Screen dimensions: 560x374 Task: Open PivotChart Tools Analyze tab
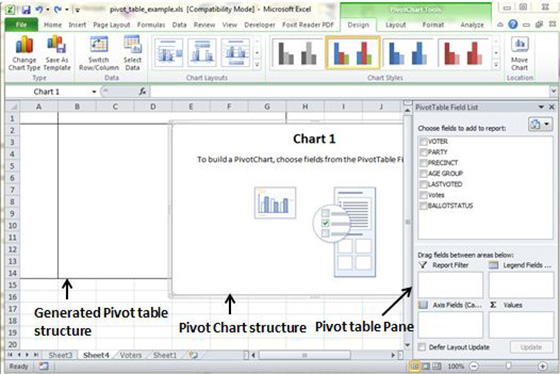click(472, 25)
